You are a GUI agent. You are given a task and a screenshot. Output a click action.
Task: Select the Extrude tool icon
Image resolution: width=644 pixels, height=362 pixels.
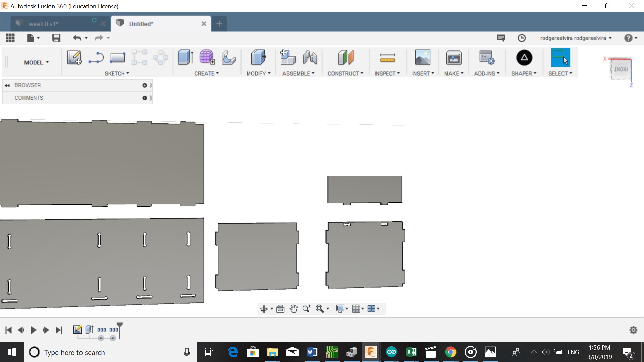pos(185,58)
